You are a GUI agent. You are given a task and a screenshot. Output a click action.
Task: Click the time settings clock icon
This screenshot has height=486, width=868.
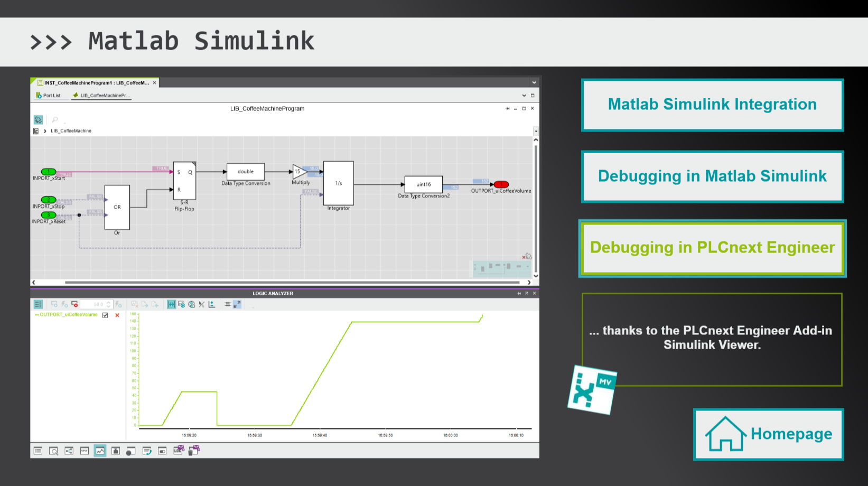coord(191,304)
